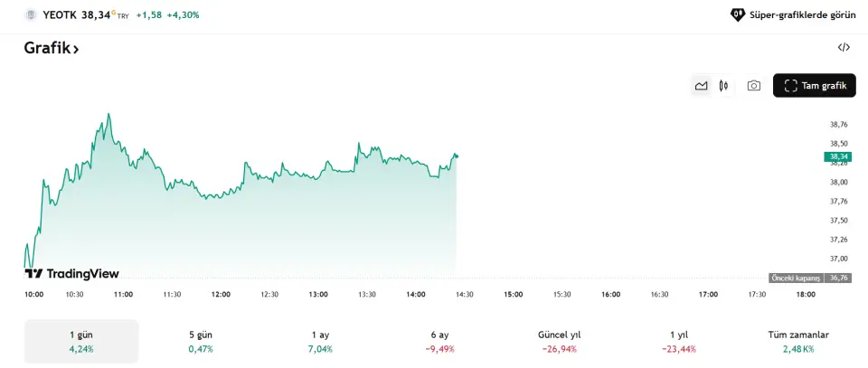
Task: Click the Süper-grafikler badge icon
Action: point(738,14)
